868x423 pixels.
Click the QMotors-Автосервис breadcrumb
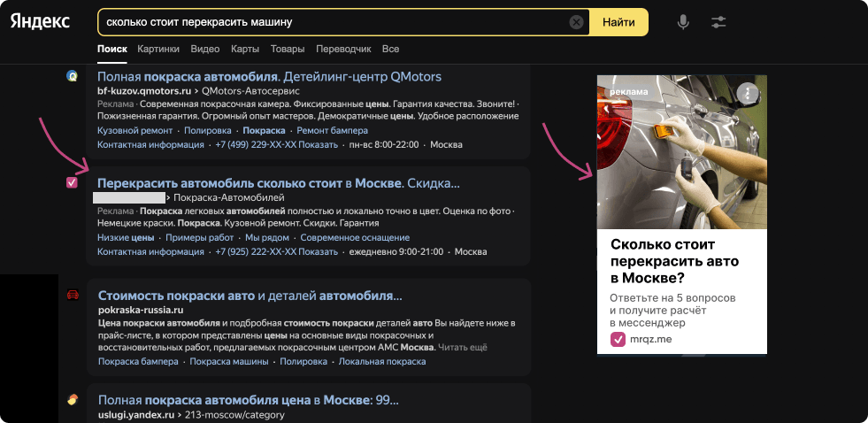coord(250,90)
